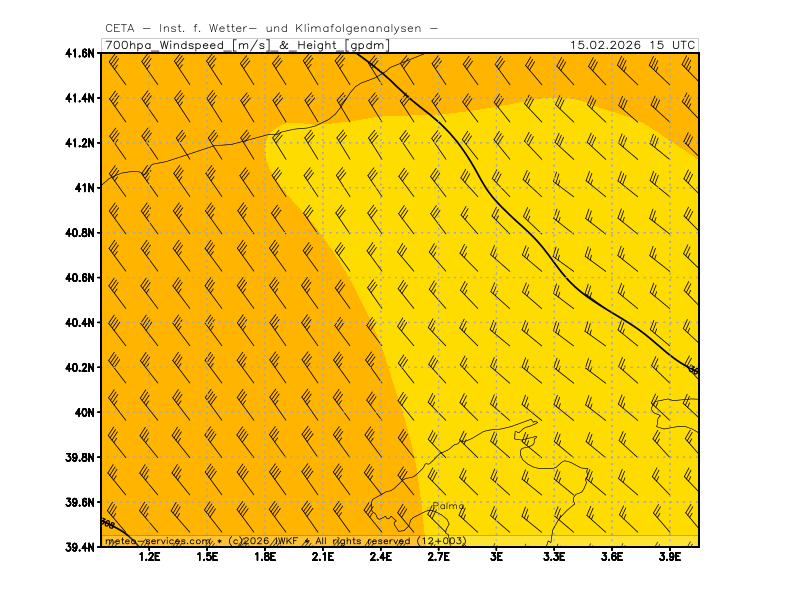Select the 41.6N latitude label
Viewport: 800px width, 600px height.
point(80,53)
